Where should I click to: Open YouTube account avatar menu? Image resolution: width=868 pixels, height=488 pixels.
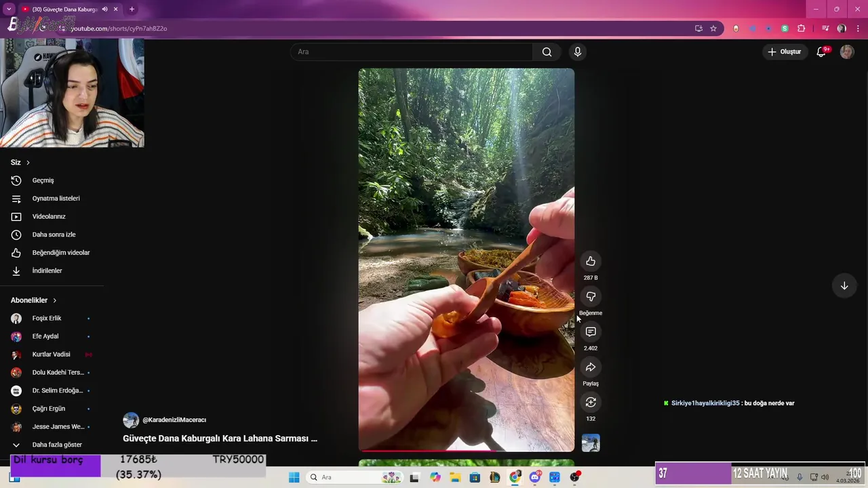point(847,52)
